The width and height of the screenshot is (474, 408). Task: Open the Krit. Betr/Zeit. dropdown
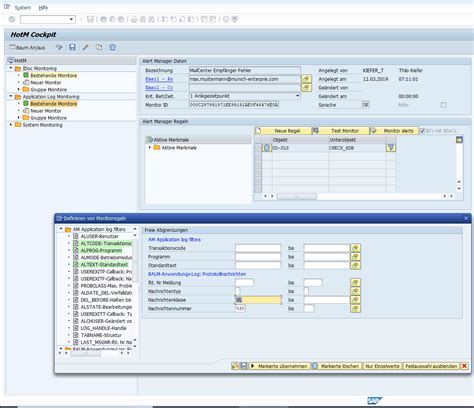point(297,96)
